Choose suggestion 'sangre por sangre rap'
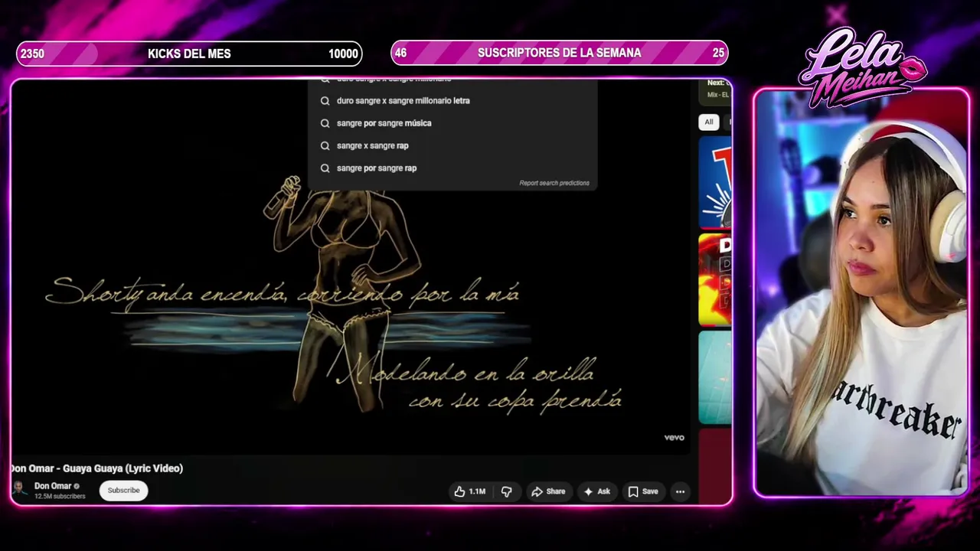This screenshot has height=551, width=980. pyautogui.click(x=452, y=168)
